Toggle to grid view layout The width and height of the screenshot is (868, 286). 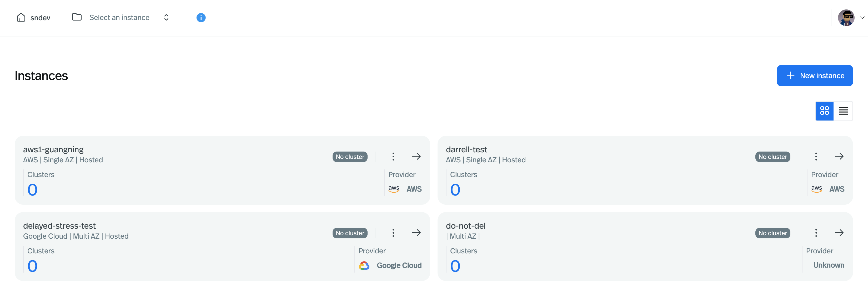(x=825, y=111)
